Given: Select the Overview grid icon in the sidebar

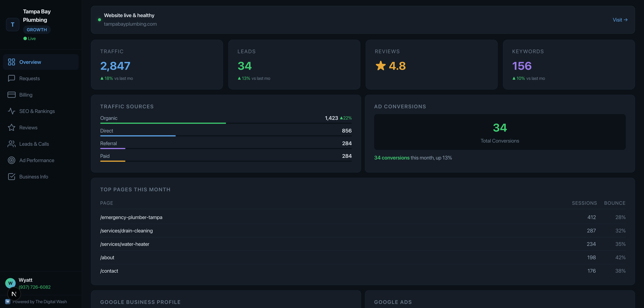Looking at the screenshot, I should [x=12, y=62].
